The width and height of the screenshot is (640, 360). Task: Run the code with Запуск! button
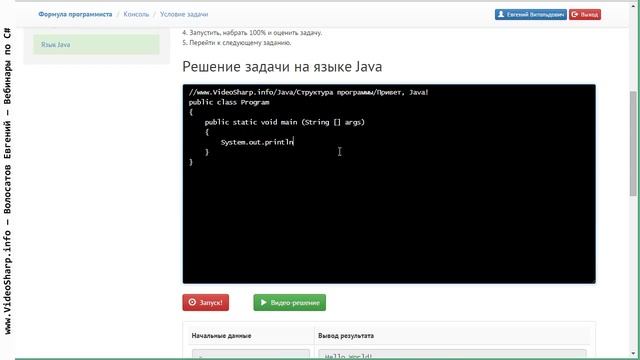[206, 302]
